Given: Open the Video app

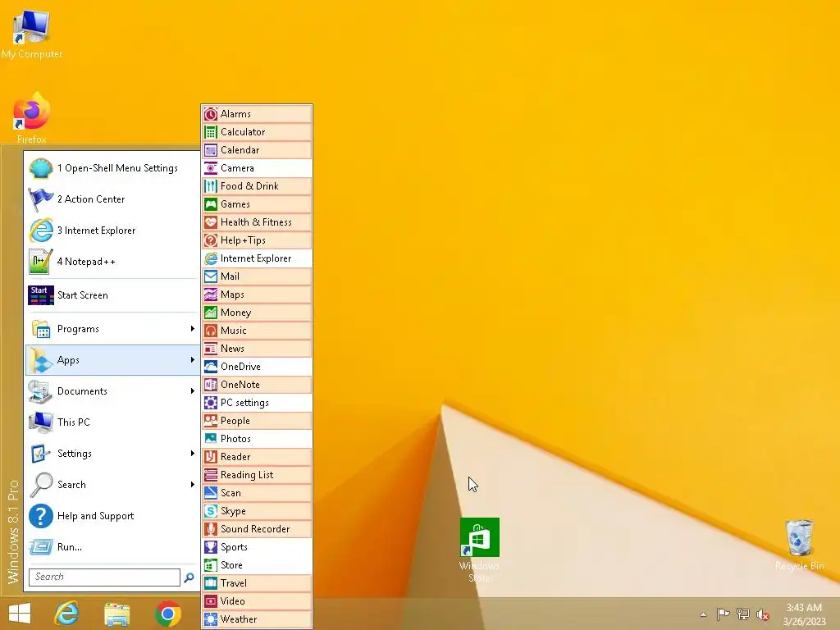Looking at the screenshot, I should pyautogui.click(x=257, y=600).
